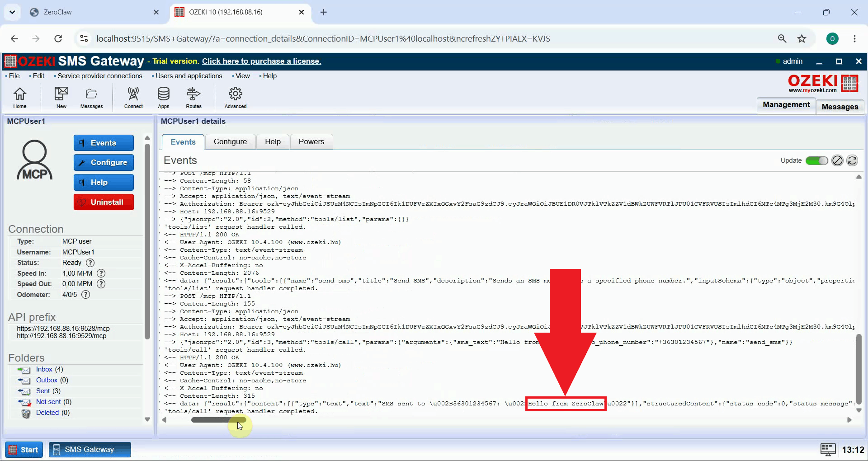Click the New message toolbar icon
868x461 pixels.
point(61,97)
